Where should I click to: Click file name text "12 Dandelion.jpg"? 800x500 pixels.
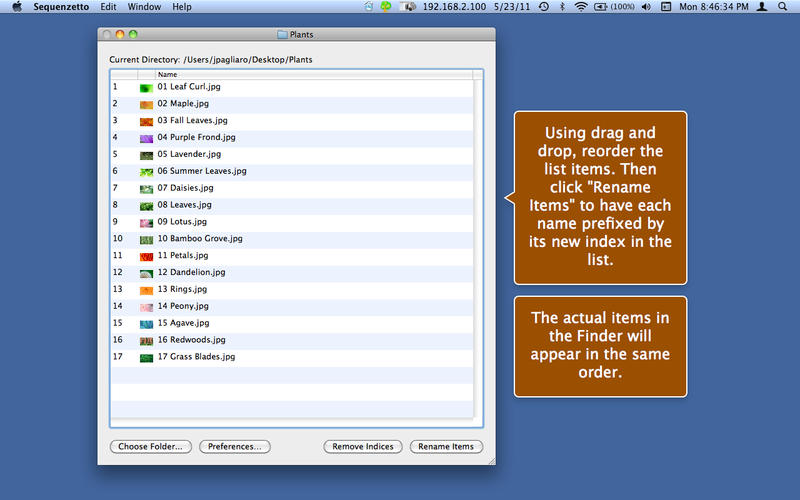click(x=191, y=272)
